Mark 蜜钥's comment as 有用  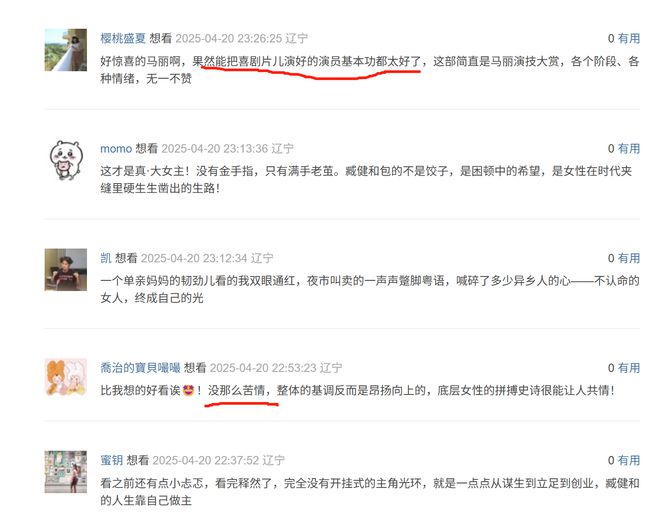point(629,460)
